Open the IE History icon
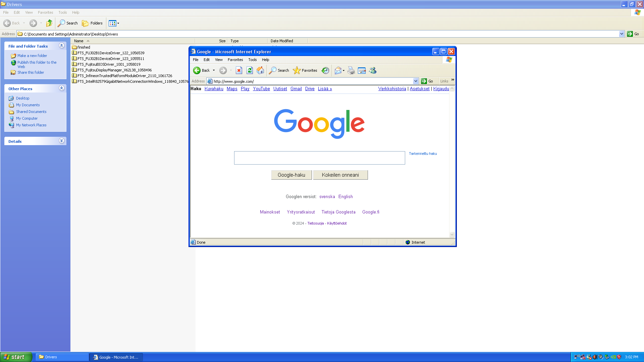This screenshot has width=644, height=362. tap(325, 70)
